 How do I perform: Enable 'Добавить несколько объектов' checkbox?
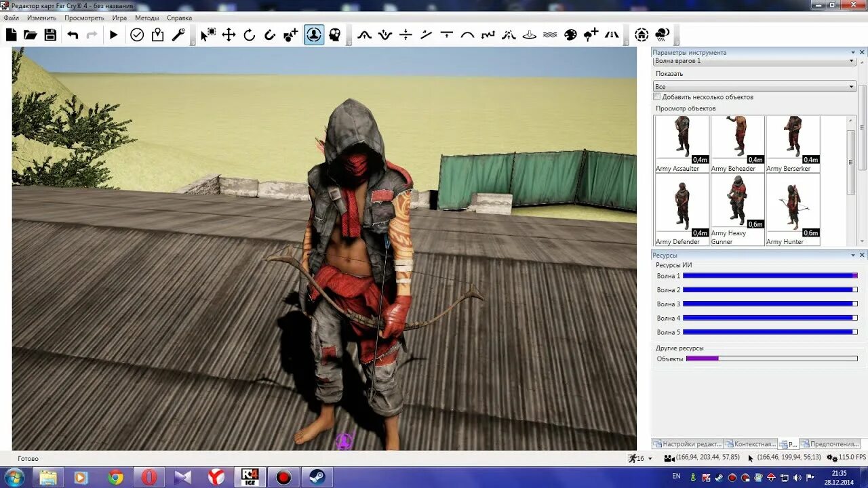click(x=657, y=97)
